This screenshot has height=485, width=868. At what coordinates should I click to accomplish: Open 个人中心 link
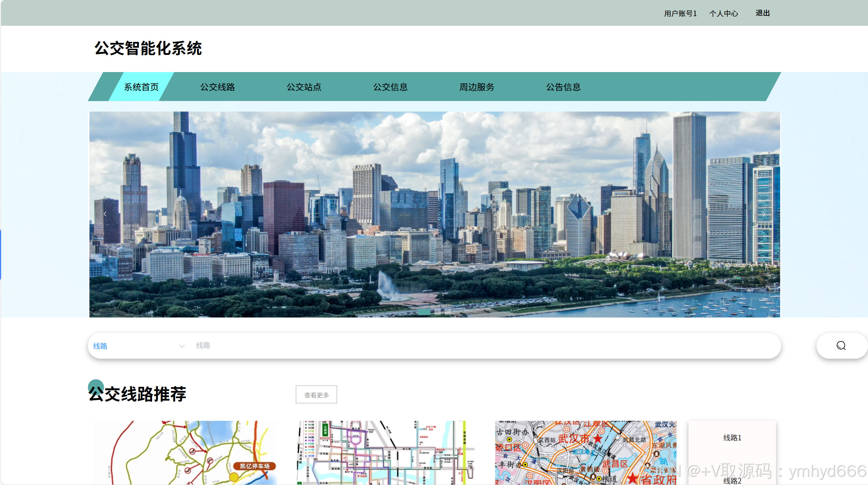[724, 13]
